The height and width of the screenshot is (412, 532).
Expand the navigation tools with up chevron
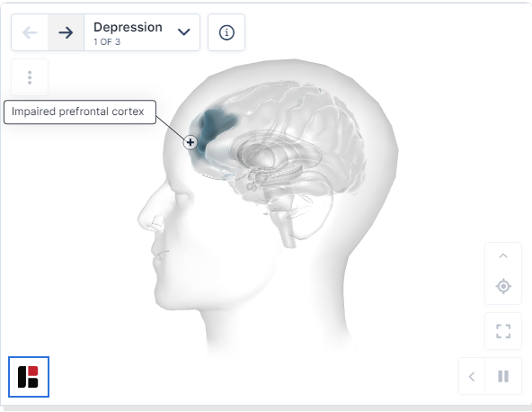tap(503, 256)
